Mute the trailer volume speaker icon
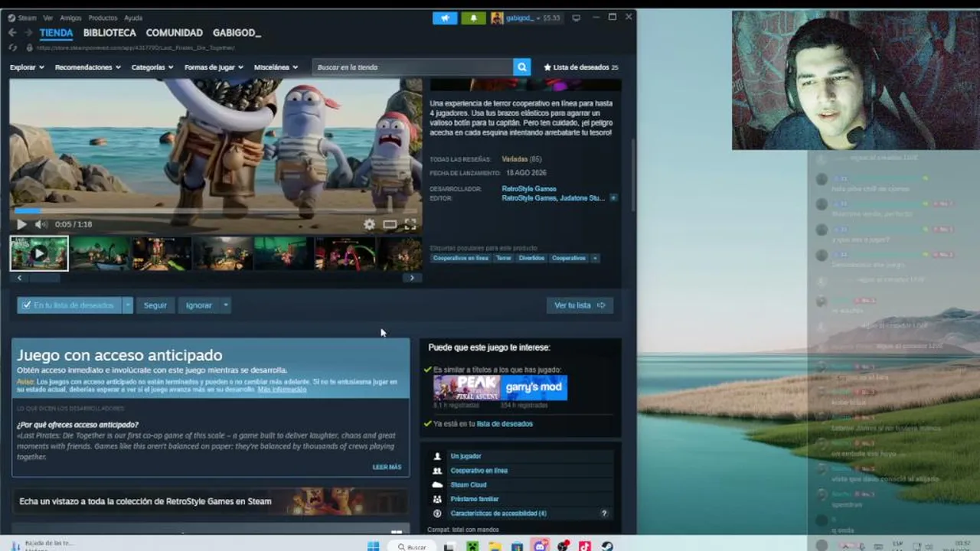Screen dimensions: 980x551 coord(41,224)
